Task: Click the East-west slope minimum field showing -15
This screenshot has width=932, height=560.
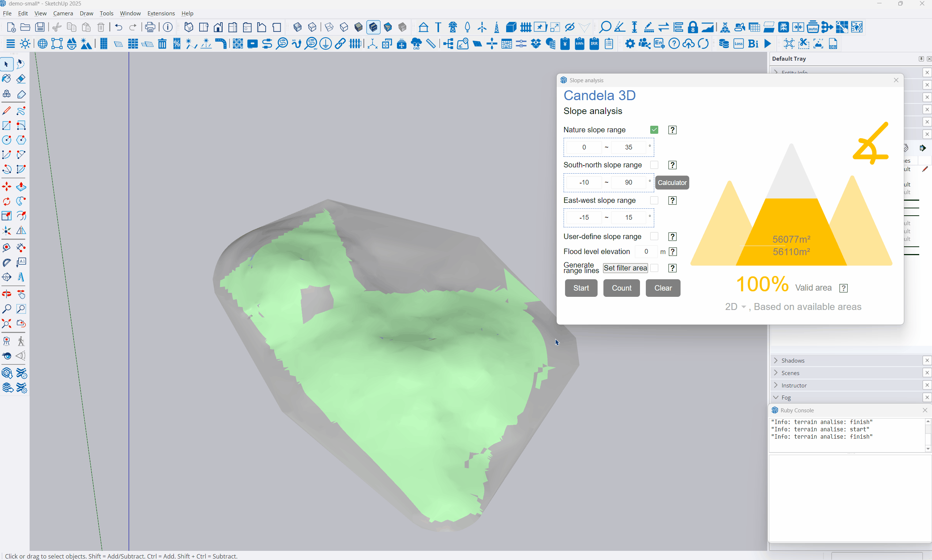Action: (584, 217)
